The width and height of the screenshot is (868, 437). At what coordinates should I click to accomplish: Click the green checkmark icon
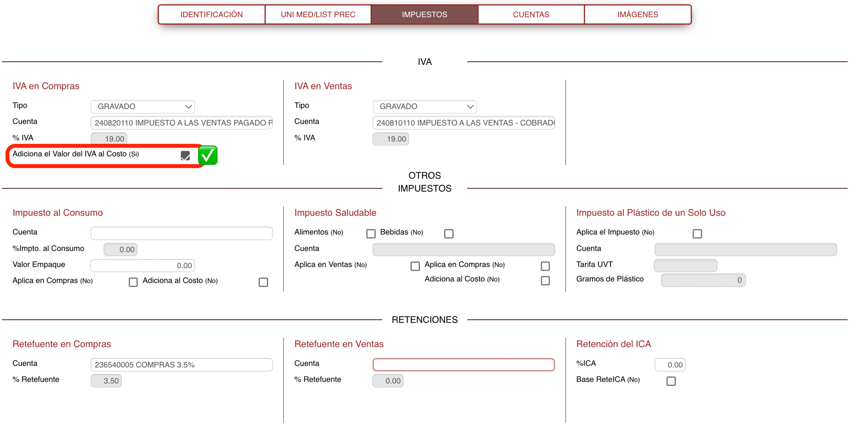pos(207,155)
